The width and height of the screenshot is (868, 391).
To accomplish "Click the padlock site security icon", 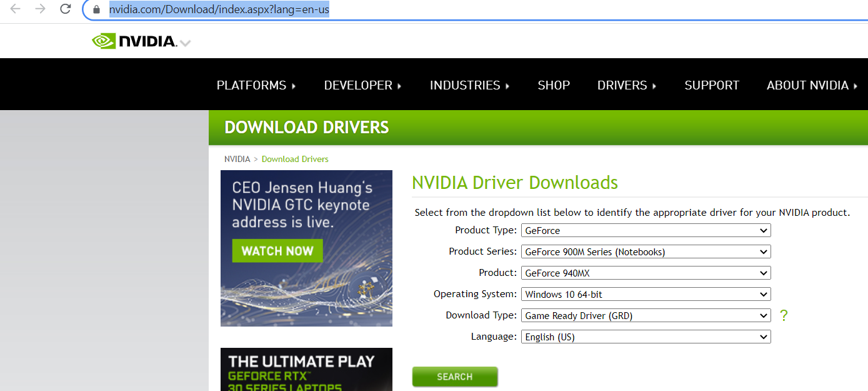I will 96,10.
